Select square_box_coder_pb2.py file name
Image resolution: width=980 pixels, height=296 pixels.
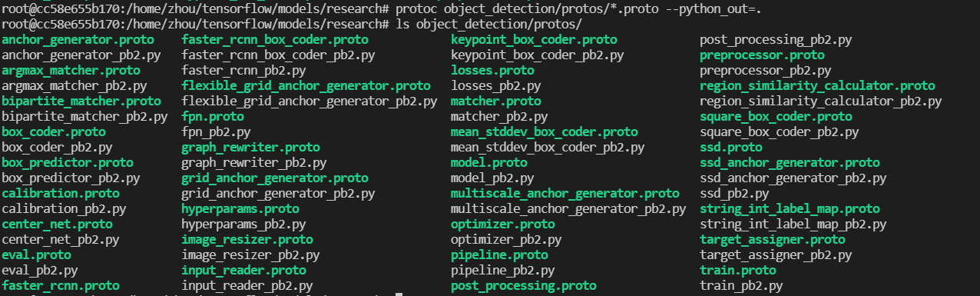[780, 131]
